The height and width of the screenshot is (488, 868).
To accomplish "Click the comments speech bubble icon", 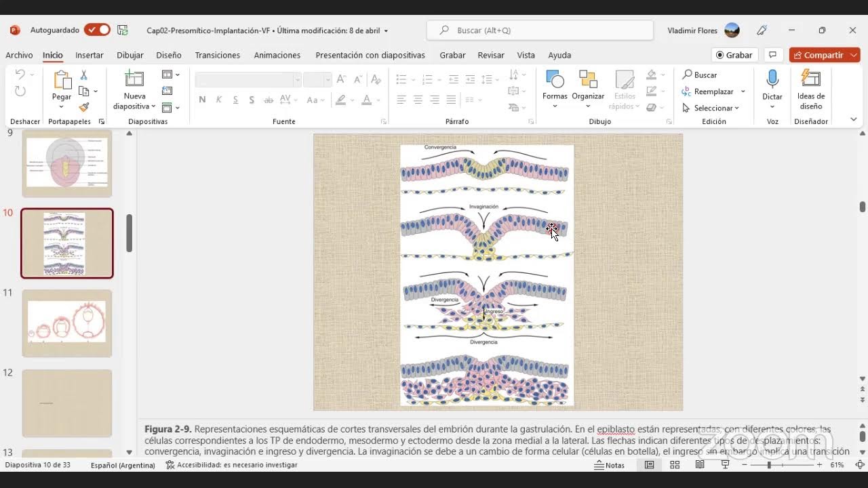I will pos(772,55).
